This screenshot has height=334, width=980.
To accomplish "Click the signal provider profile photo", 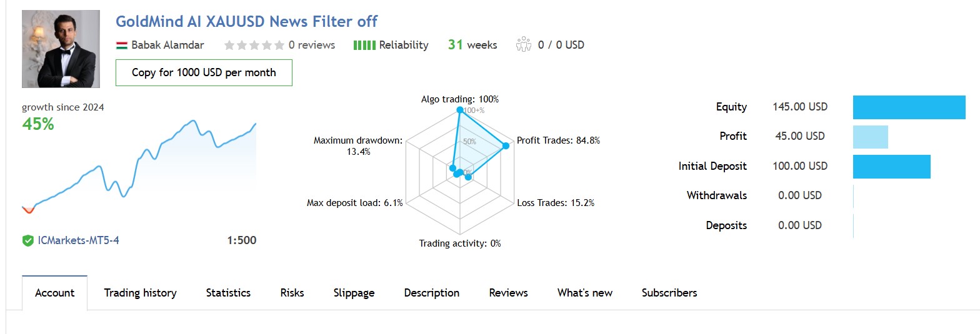I will tap(61, 49).
